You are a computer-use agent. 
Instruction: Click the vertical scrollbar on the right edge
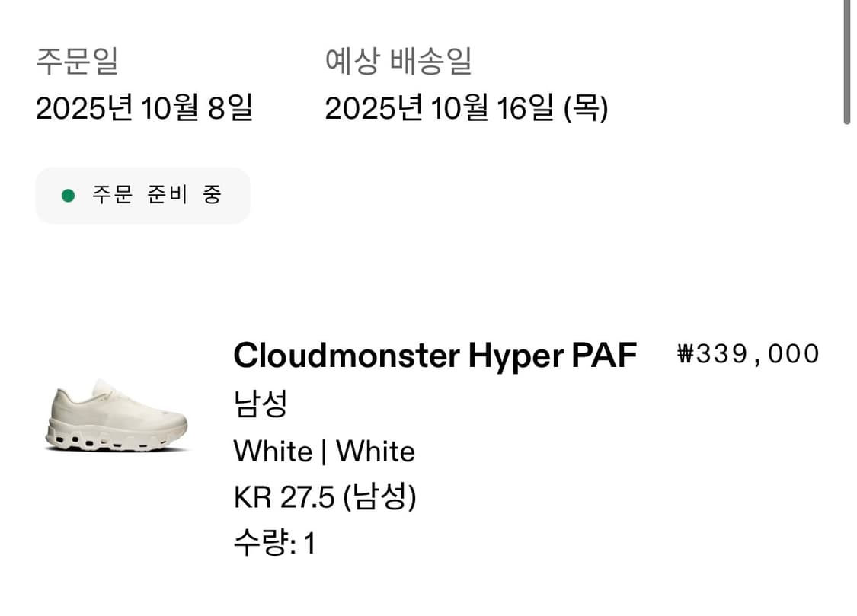(x=847, y=61)
